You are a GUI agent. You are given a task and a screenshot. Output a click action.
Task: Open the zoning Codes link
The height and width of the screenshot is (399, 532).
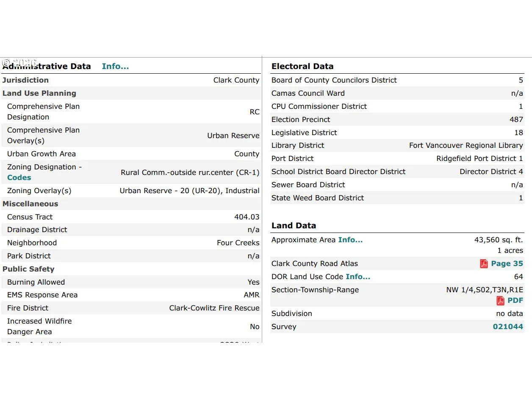point(19,177)
